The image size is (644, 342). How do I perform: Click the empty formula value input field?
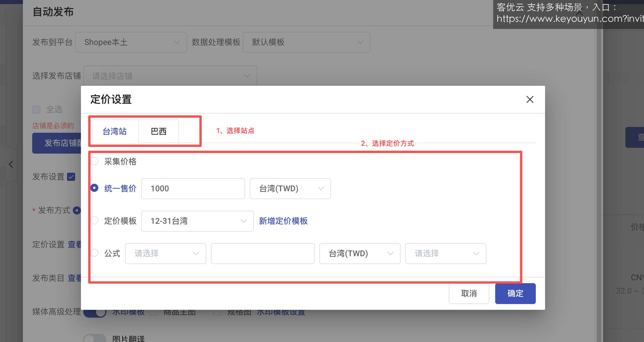(x=263, y=254)
